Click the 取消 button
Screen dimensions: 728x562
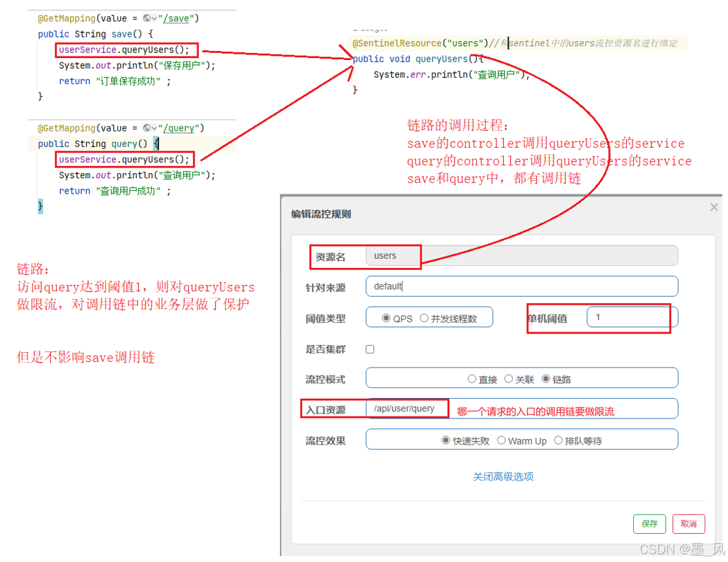point(689,524)
